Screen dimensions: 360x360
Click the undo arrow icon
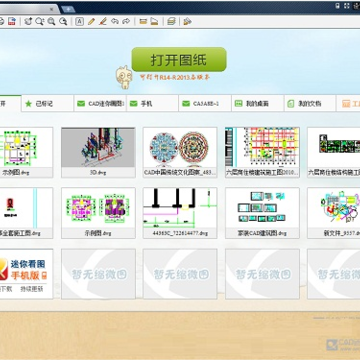[x=115, y=22]
